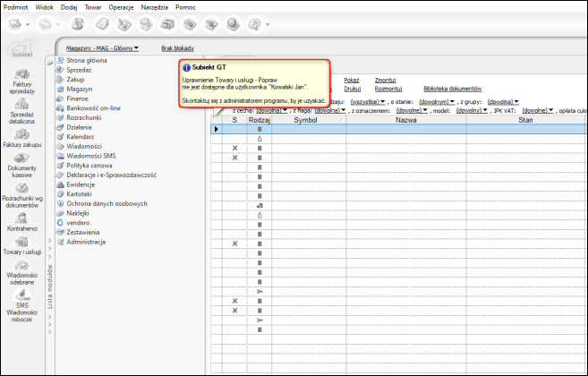Screen dimensions: 588x376
Task: Open the Operacje menu
Action: pos(121,7)
